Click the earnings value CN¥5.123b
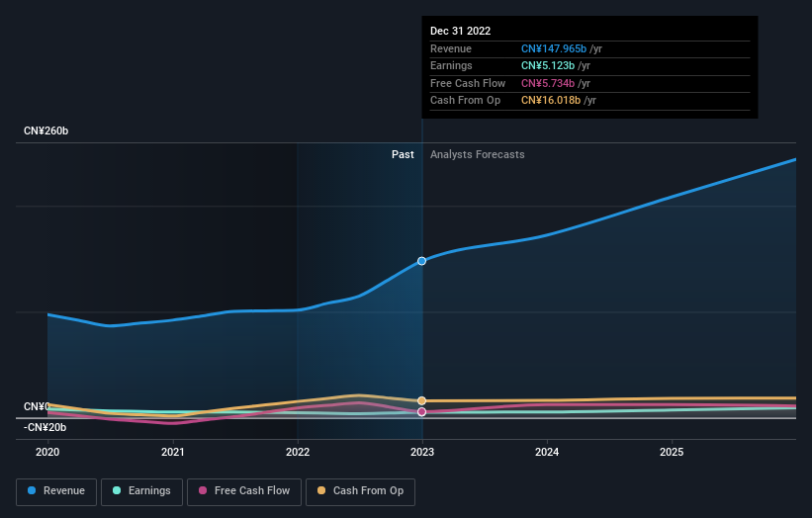This screenshot has height=518, width=812. (548, 65)
